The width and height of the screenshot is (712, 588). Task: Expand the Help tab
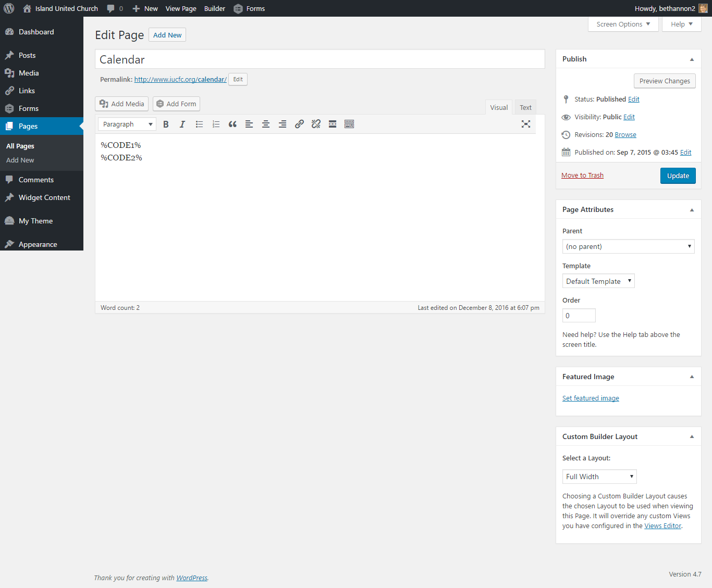[682, 24]
